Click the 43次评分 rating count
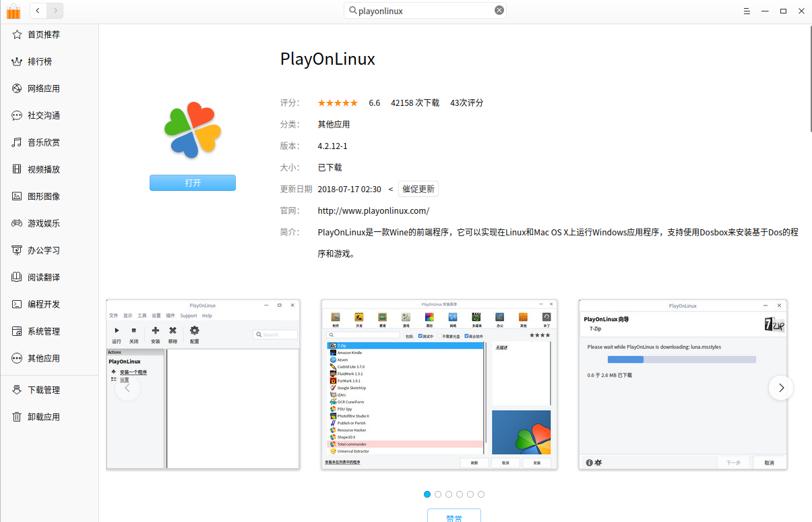Viewport: 812px width, 522px height. point(467,103)
